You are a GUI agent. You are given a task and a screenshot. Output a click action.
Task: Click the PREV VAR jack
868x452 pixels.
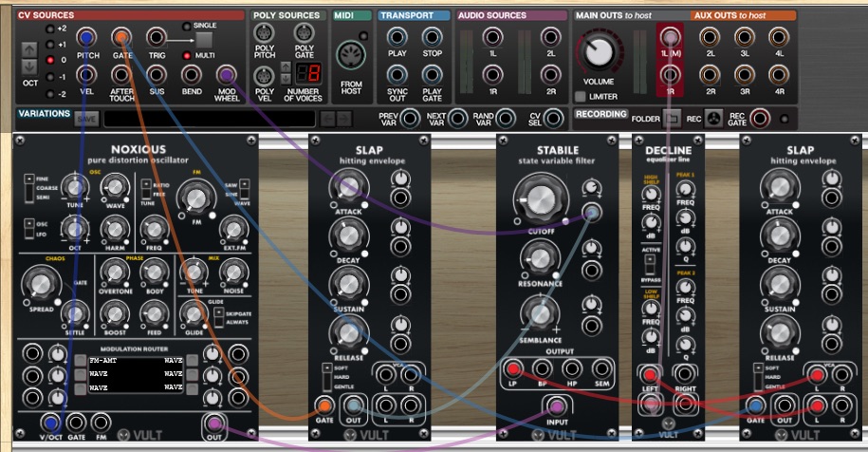tap(410, 118)
